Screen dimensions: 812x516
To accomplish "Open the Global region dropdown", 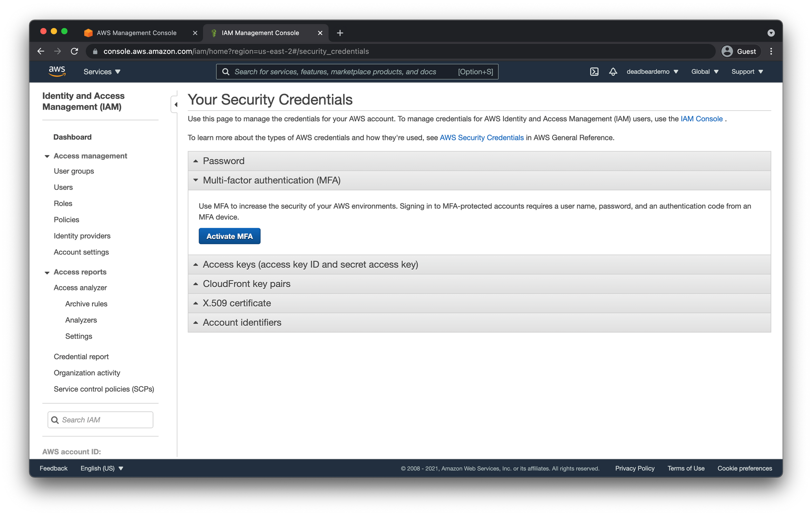I will coord(704,72).
